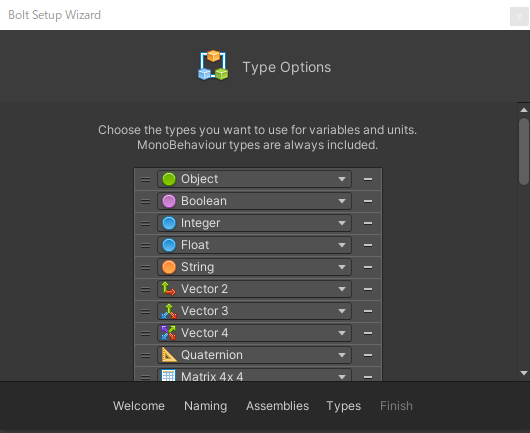Remove the Boolean type with minus

pyautogui.click(x=368, y=201)
